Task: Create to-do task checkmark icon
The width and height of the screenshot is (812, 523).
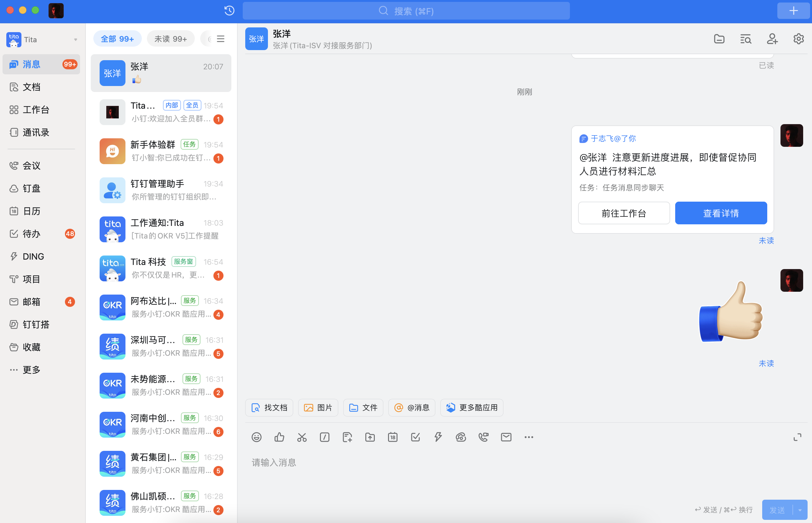Action: tap(415, 437)
